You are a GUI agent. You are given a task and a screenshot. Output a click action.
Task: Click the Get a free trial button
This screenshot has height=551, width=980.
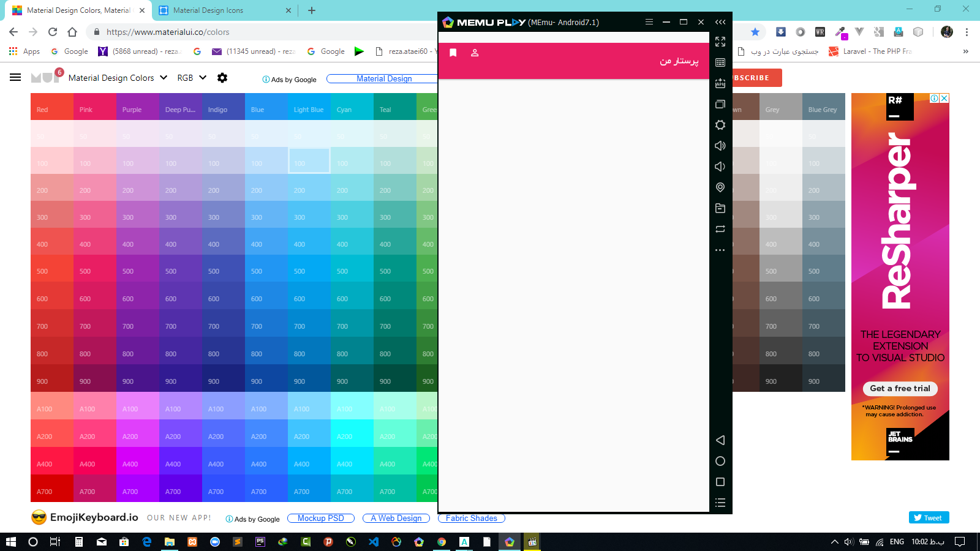[900, 388]
